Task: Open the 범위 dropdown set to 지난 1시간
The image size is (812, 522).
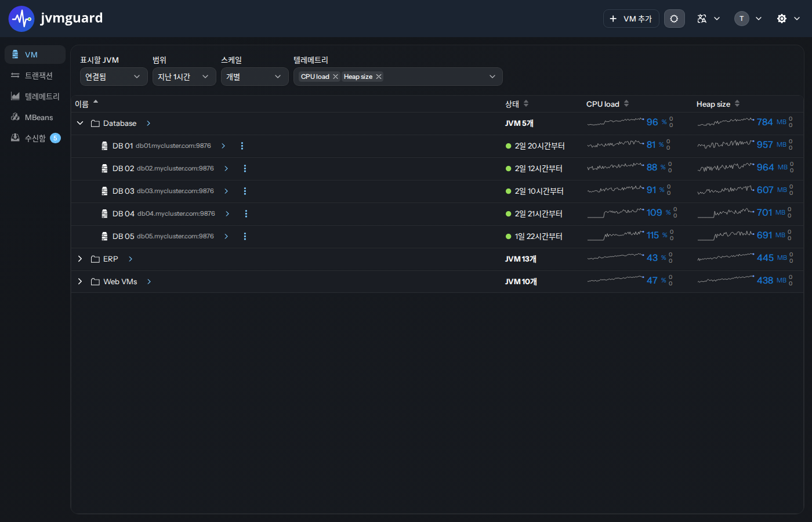Action: click(x=184, y=77)
